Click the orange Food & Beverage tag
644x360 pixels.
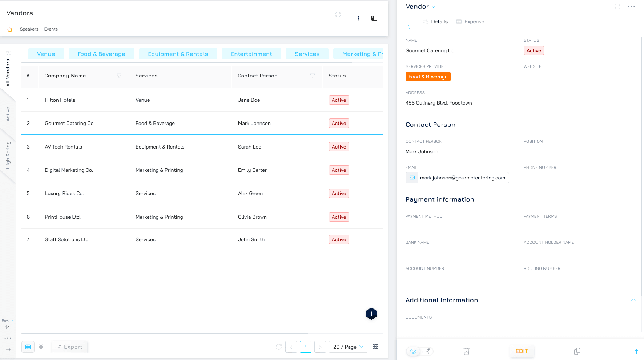click(x=428, y=77)
